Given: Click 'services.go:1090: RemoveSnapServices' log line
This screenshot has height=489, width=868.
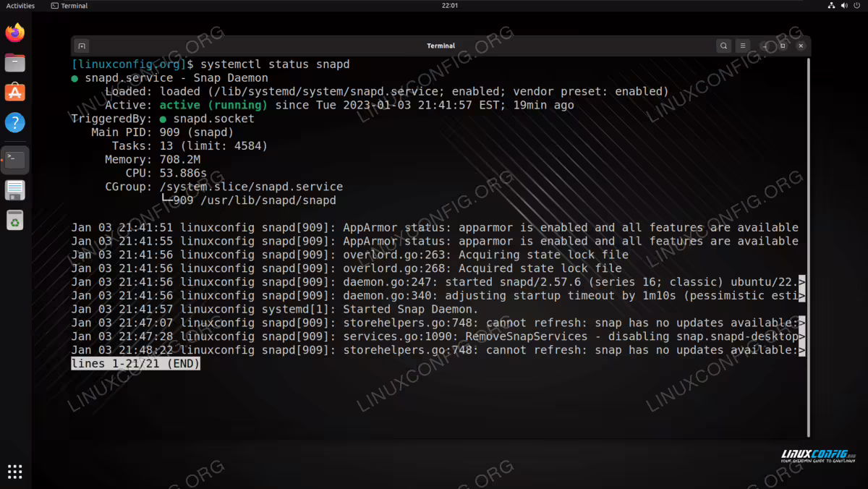Looking at the screenshot, I should pos(438,336).
